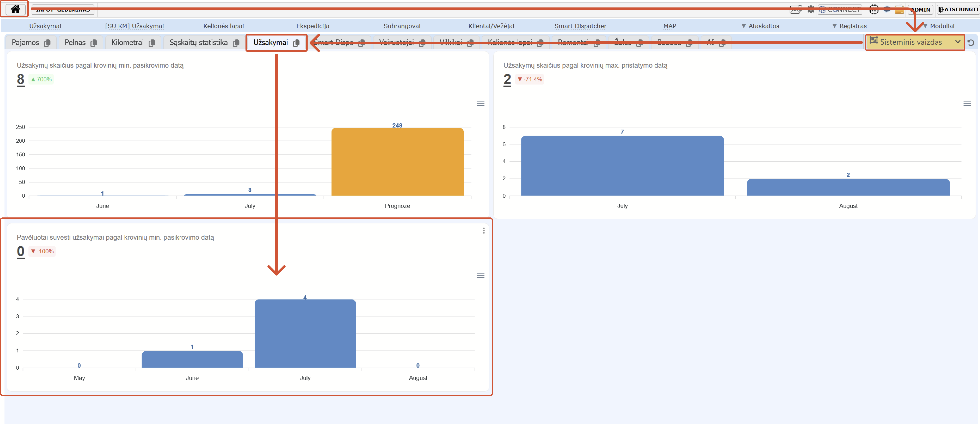Click the large total value 2
This screenshot has width=980, height=424.
[507, 80]
